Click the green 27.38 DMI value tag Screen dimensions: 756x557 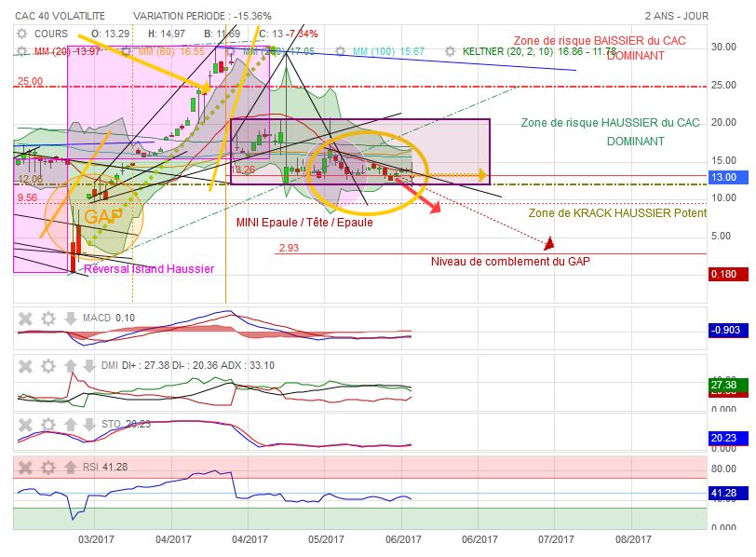(x=728, y=385)
